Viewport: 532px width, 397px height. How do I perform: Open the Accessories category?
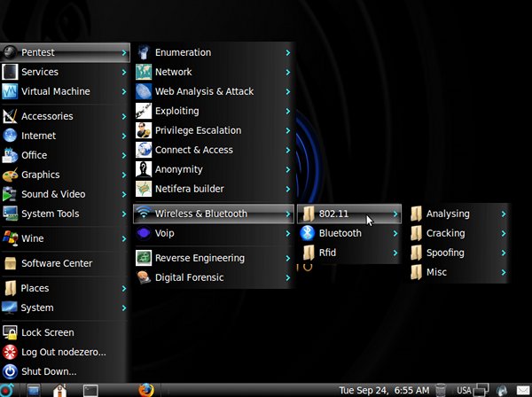65,116
